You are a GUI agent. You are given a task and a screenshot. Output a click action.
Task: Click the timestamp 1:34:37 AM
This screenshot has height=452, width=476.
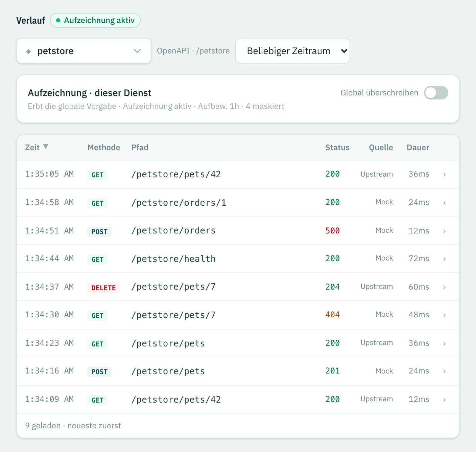point(49,287)
